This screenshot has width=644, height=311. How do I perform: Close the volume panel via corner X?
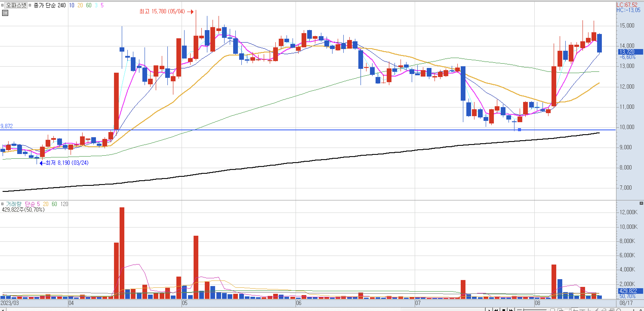[641, 203]
